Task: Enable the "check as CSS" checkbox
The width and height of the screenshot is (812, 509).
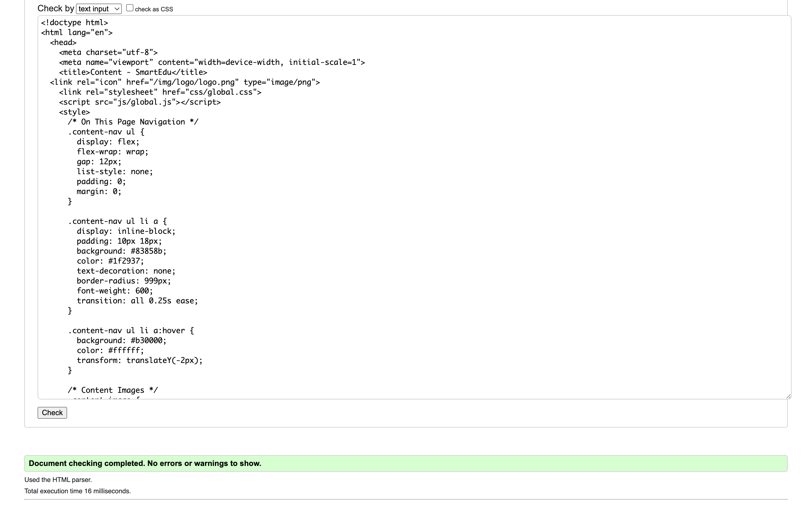Action: pyautogui.click(x=130, y=8)
